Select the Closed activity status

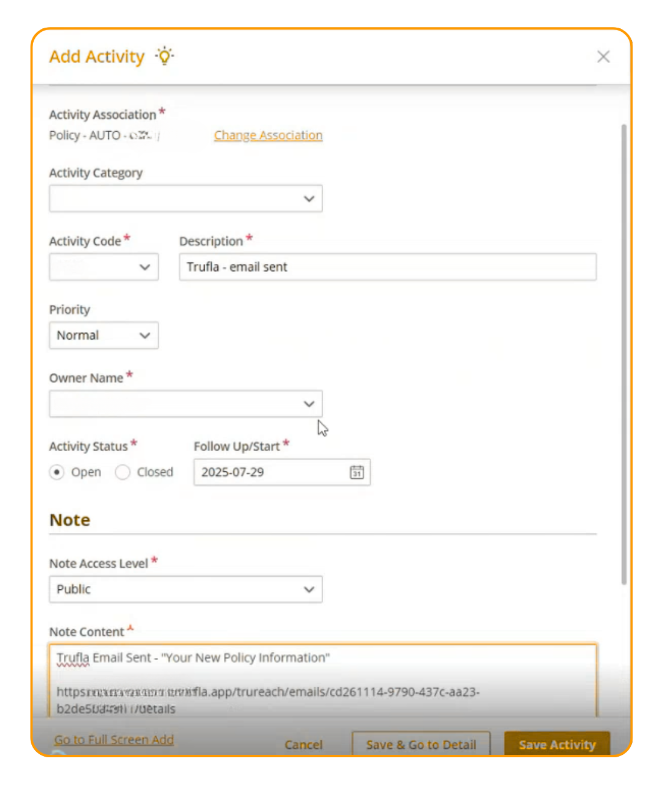tap(123, 472)
